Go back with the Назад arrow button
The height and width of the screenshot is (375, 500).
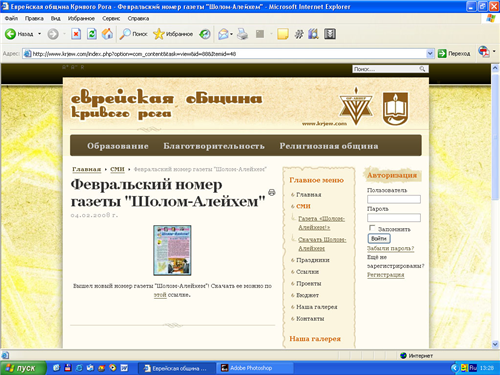pyautogui.click(x=19, y=34)
